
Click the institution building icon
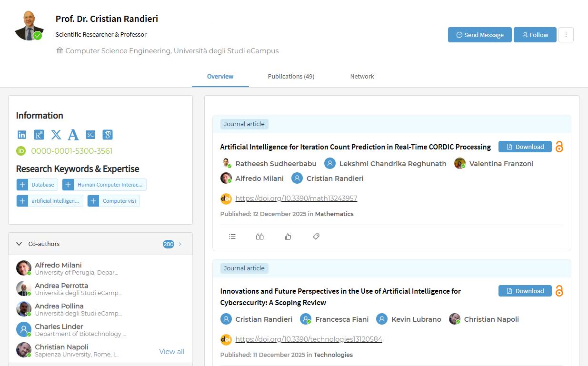[60, 50]
